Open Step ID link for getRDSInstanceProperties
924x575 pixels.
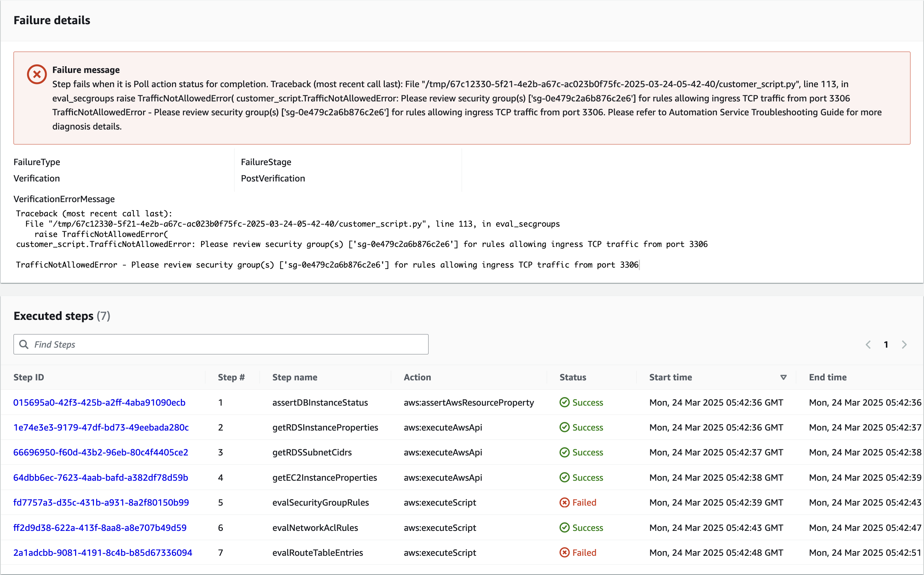coord(101,427)
